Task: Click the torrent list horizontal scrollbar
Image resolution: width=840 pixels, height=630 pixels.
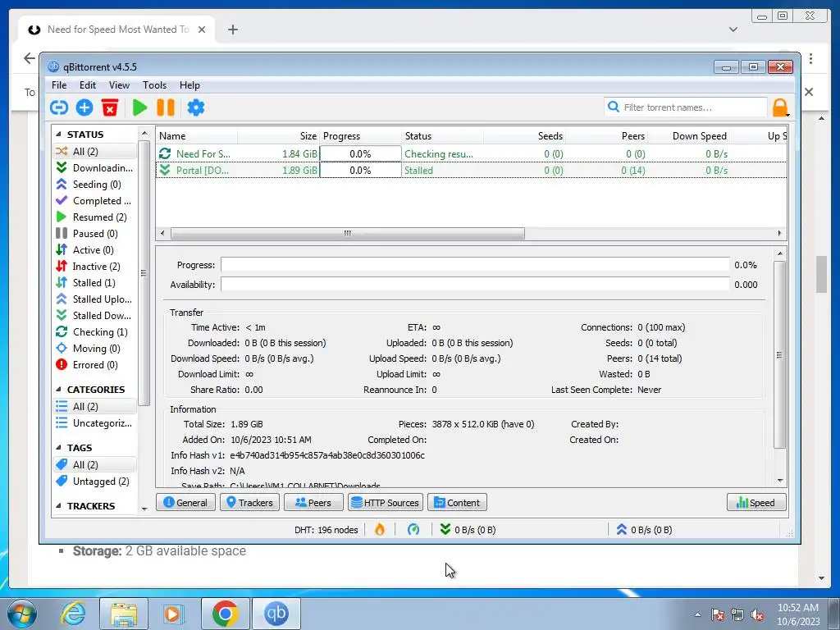Action: (347, 234)
